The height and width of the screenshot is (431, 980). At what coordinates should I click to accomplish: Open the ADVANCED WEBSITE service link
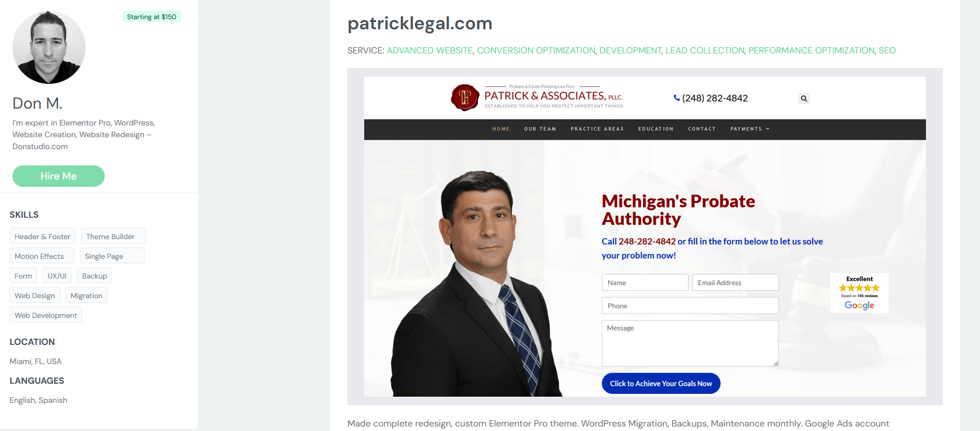point(429,51)
